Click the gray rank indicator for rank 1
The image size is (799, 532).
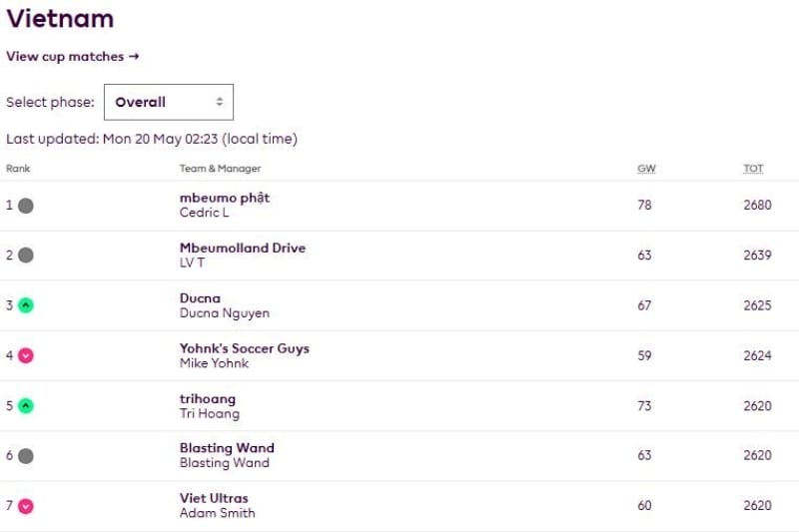[x=26, y=206]
